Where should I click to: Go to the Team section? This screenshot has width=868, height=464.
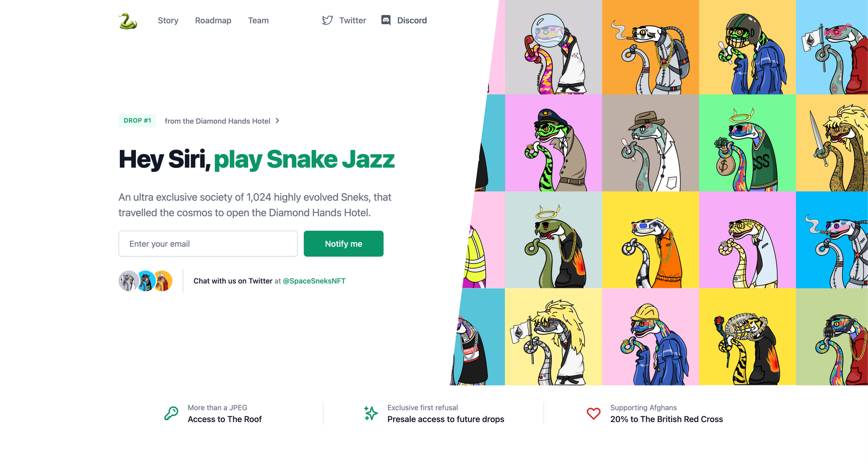click(x=258, y=20)
